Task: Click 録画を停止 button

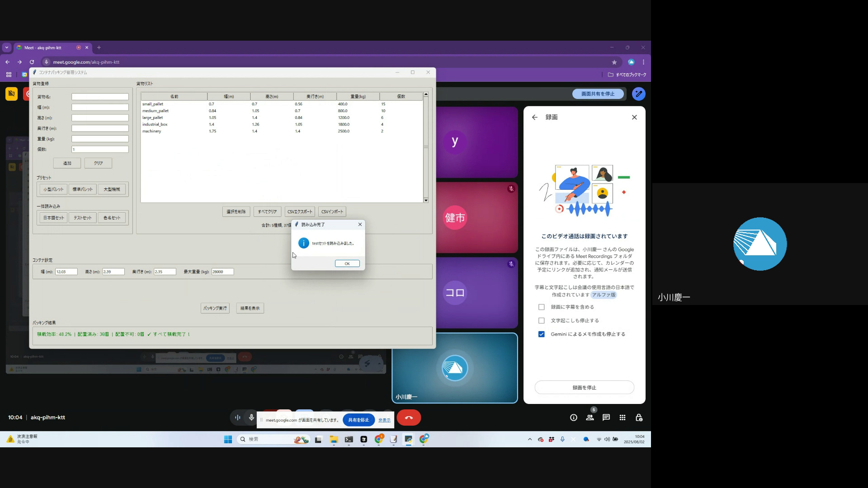Action: (584, 387)
